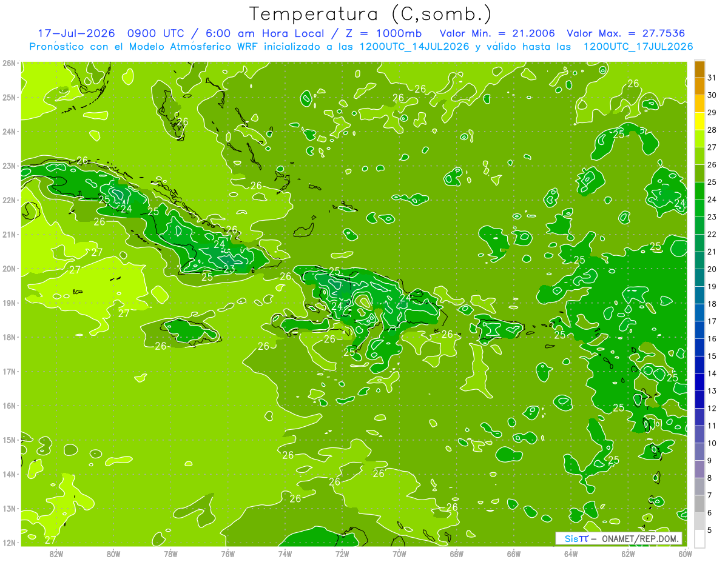Click the '23' contour label over eastern Cuba

(x=229, y=269)
